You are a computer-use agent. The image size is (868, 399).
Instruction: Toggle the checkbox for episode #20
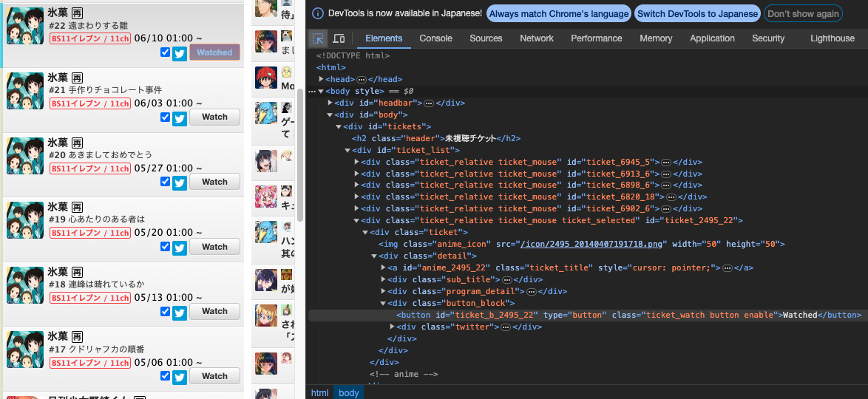(x=165, y=182)
